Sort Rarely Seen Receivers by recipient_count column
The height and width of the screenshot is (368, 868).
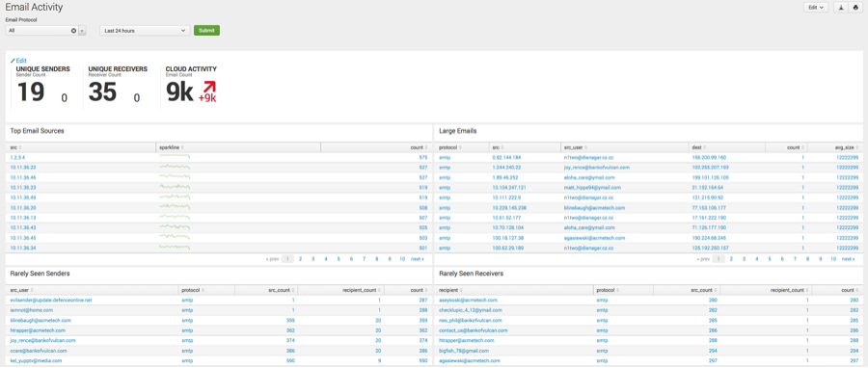pos(789,290)
